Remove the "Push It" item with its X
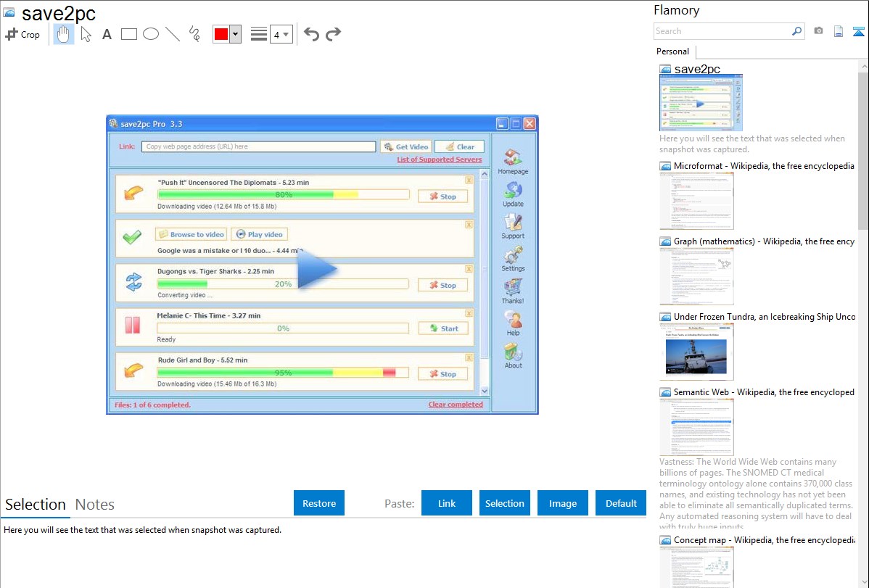Screen dimensions: 869x588 469,180
